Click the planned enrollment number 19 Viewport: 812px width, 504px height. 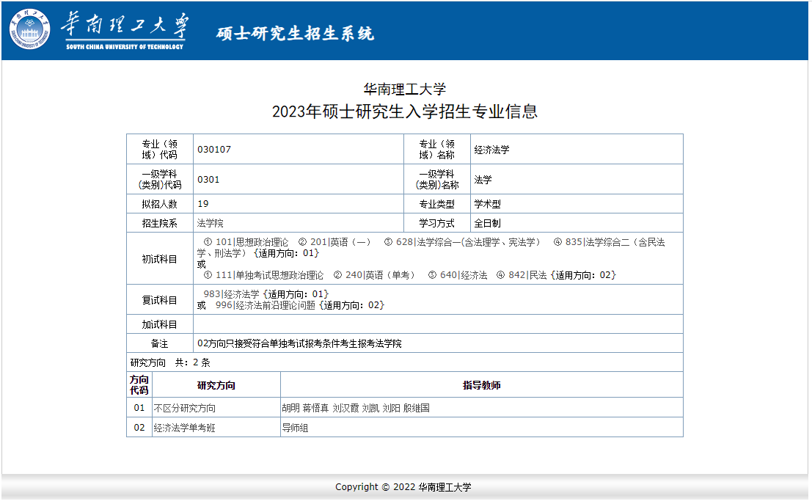pos(203,204)
